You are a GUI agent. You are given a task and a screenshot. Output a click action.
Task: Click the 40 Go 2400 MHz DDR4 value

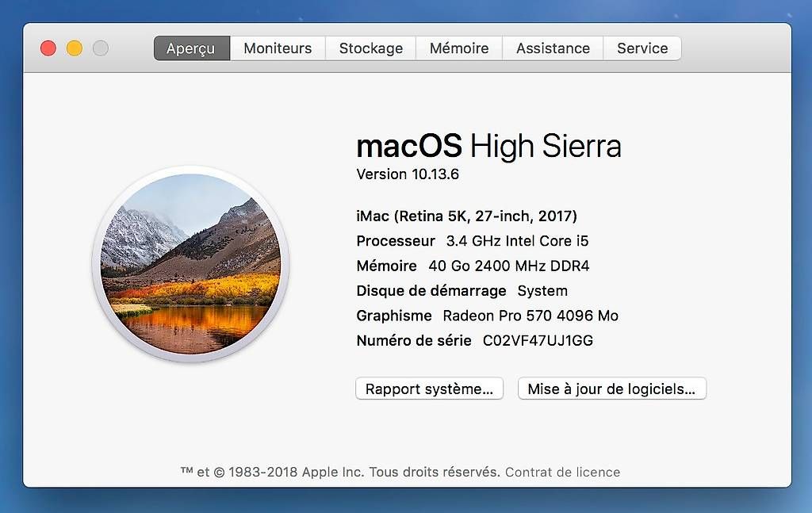coord(508,266)
